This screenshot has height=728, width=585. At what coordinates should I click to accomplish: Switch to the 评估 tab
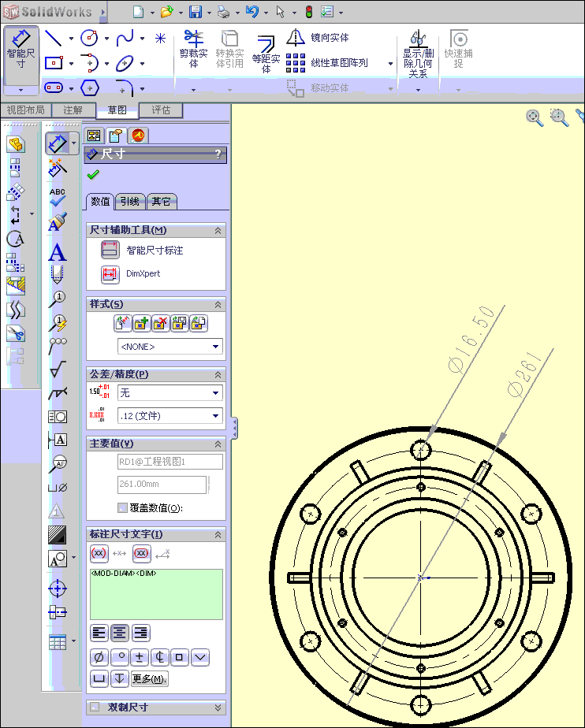(162, 110)
